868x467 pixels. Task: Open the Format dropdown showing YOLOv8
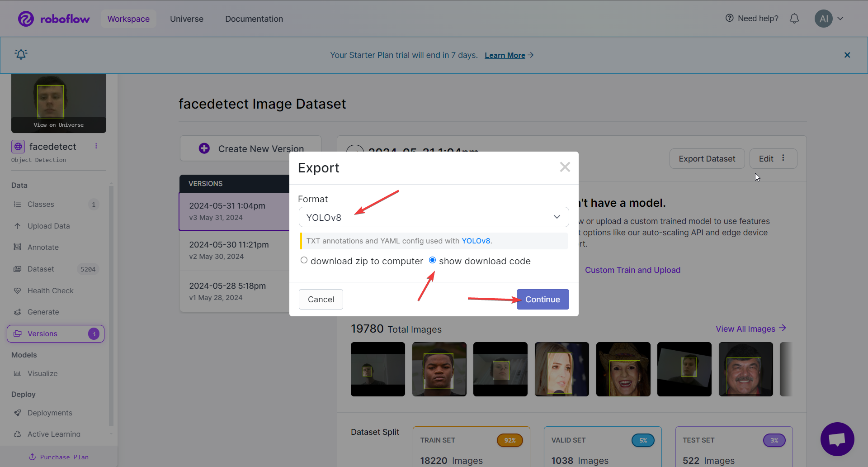pos(434,217)
